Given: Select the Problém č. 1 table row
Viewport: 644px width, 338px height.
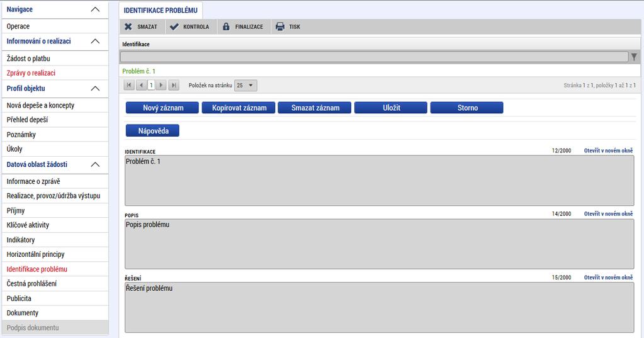Looking at the screenshot, I should coord(380,71).
